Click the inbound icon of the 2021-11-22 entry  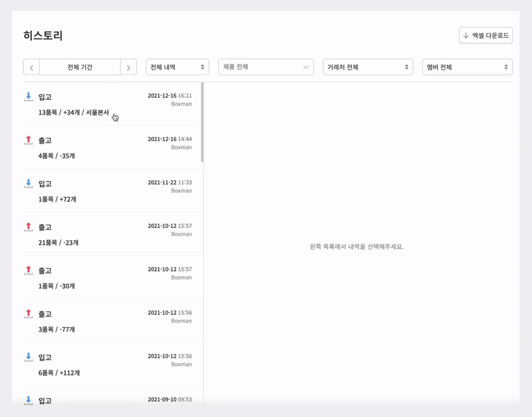tap(29, 184)
